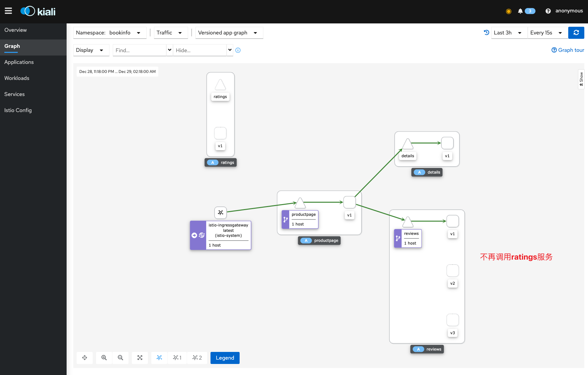
Task: Click the orange status indicator icon
Action: pos(509,11)
